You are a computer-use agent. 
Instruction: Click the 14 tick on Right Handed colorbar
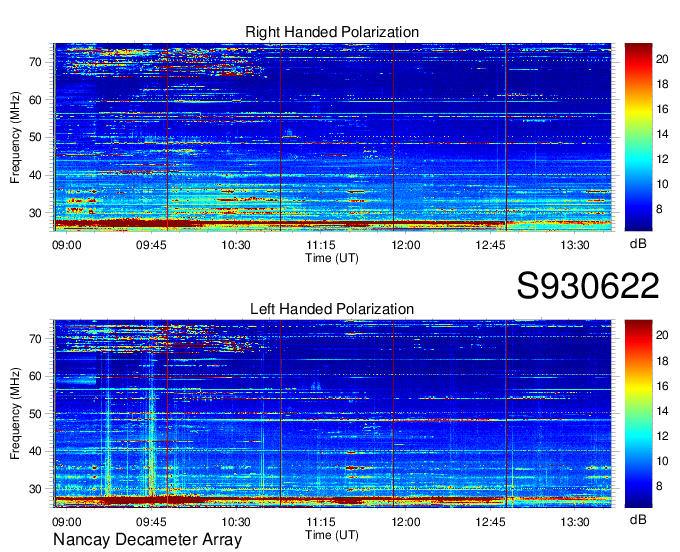(662, 134)
